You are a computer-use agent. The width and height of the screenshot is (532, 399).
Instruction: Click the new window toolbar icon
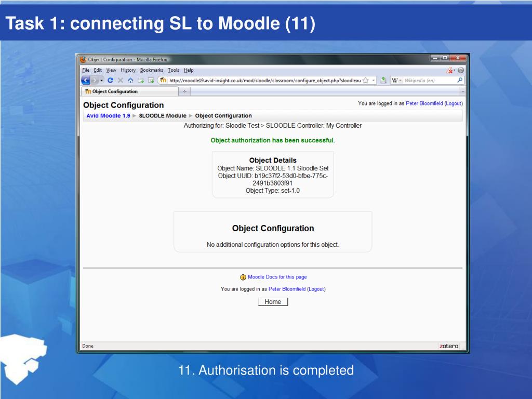(x=151, y=81)
